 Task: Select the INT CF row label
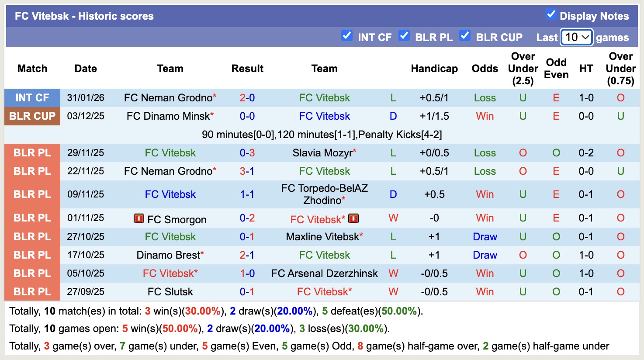coord(32,97)
